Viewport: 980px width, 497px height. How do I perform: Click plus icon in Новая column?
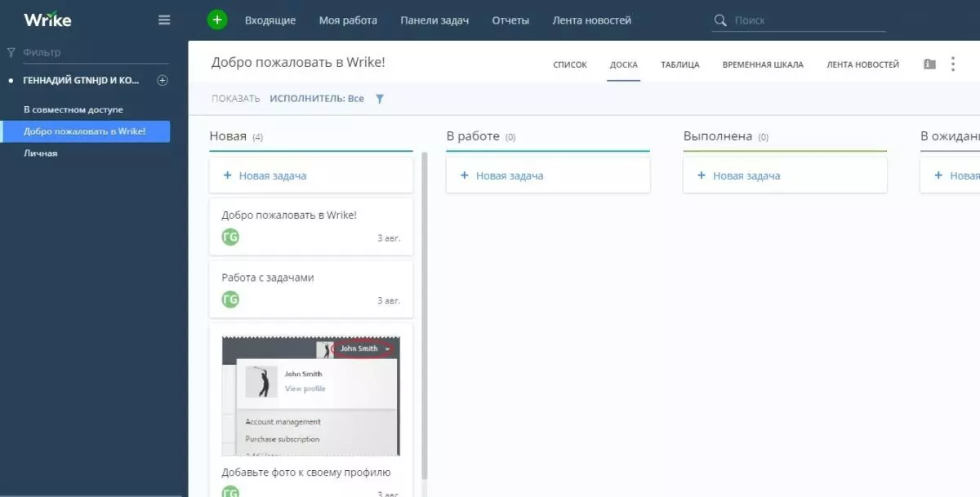click(227, 175)
